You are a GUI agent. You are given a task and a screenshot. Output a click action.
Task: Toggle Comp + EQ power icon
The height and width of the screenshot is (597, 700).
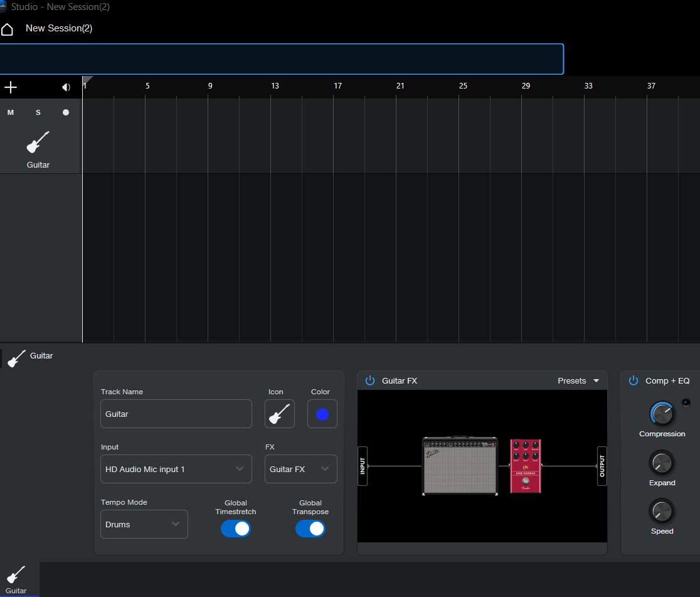click(634, 381)
